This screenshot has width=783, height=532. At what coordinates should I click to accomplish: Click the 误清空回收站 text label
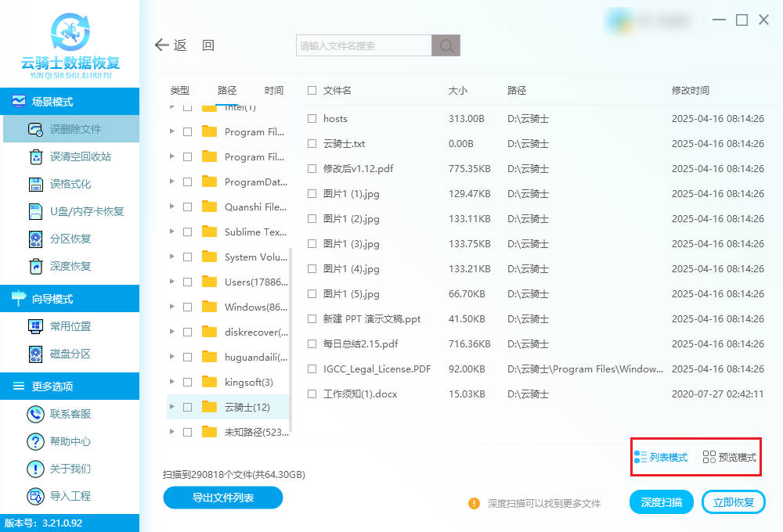point(81,156)
